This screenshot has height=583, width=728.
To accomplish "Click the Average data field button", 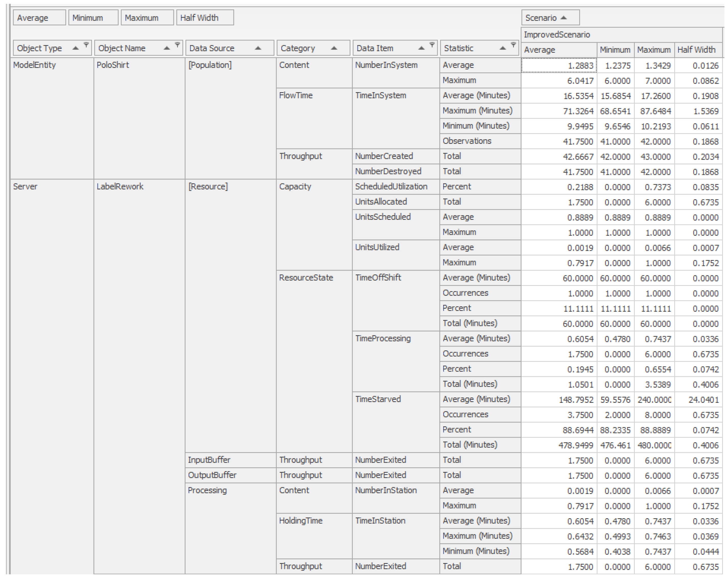I will [x=39, y=18].
